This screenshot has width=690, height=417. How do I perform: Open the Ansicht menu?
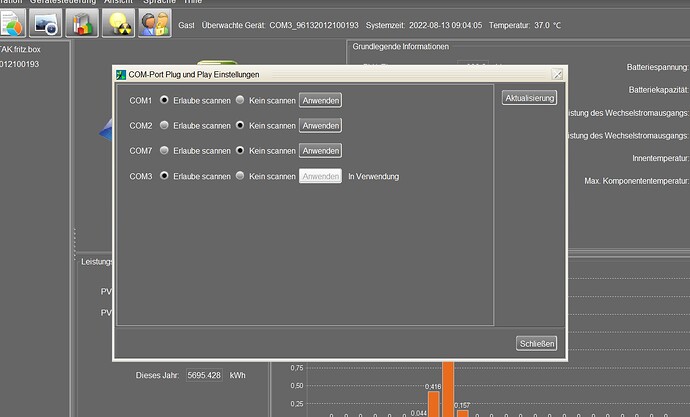[x=118, y=2]
